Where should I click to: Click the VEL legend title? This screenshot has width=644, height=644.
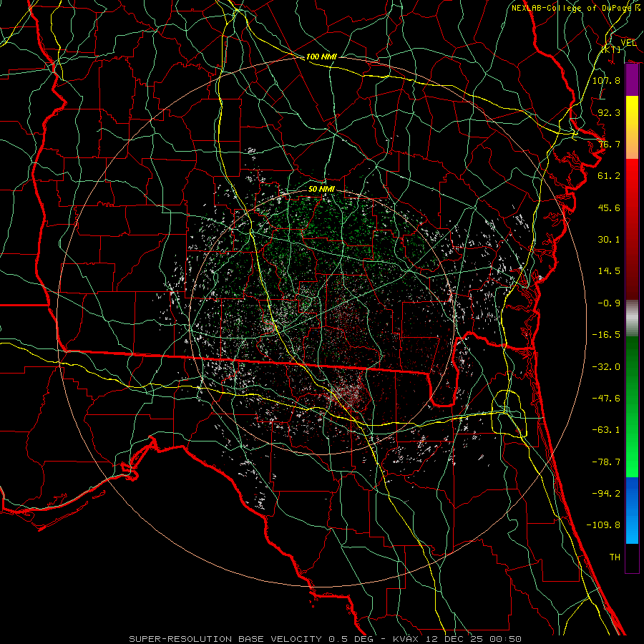pyautogui.click(x=628, y=42)
